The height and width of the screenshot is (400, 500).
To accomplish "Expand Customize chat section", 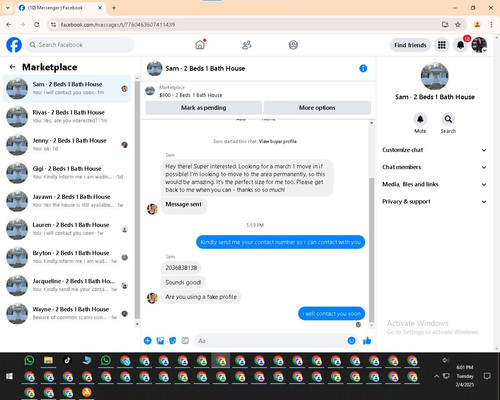I will click(x=434, y=150).
